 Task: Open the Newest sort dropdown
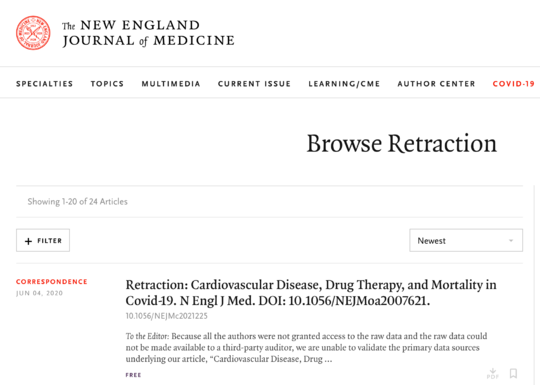coord(466,240)
